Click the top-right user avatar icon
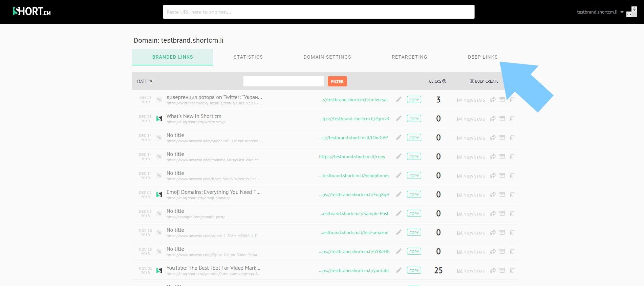This screenshot has width=644, height=286. point(632,12)
